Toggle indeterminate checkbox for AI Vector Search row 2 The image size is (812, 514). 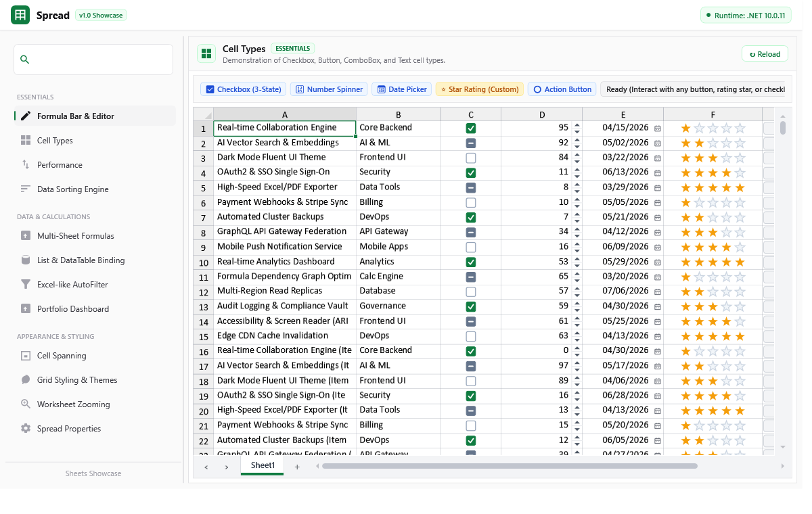pos(471,143)
